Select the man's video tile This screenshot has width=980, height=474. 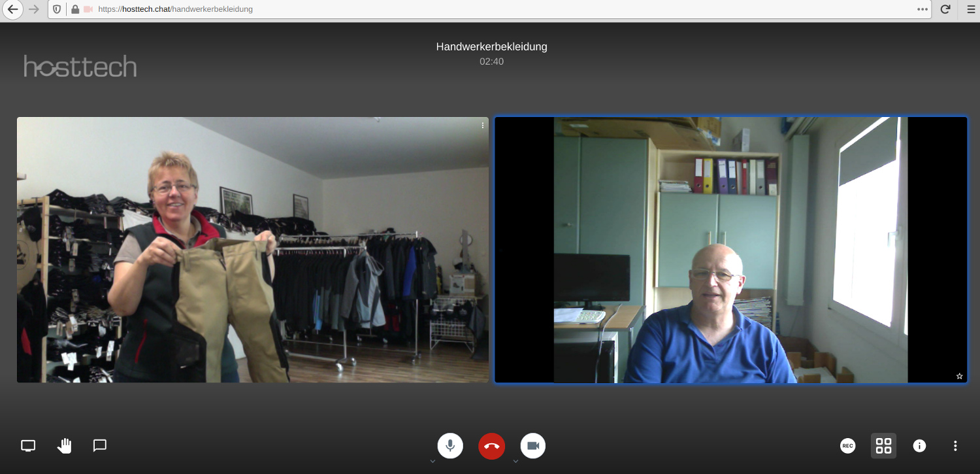coord(730,250)
